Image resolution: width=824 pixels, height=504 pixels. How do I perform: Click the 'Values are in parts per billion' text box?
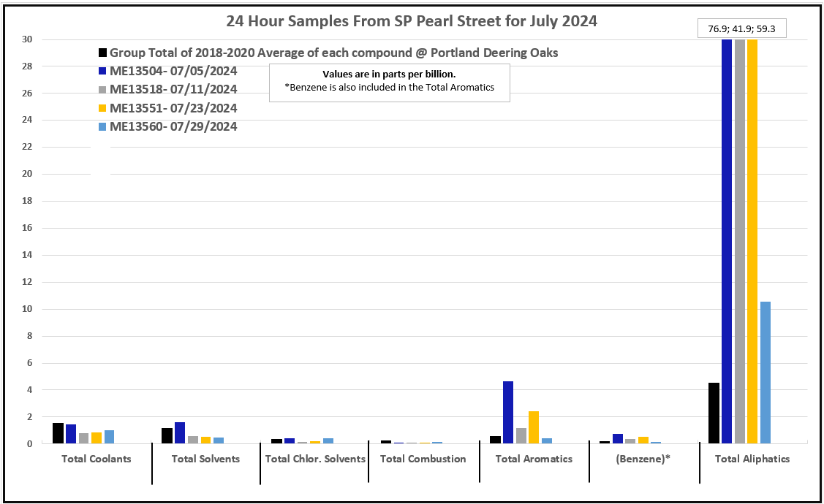[389, 81]
